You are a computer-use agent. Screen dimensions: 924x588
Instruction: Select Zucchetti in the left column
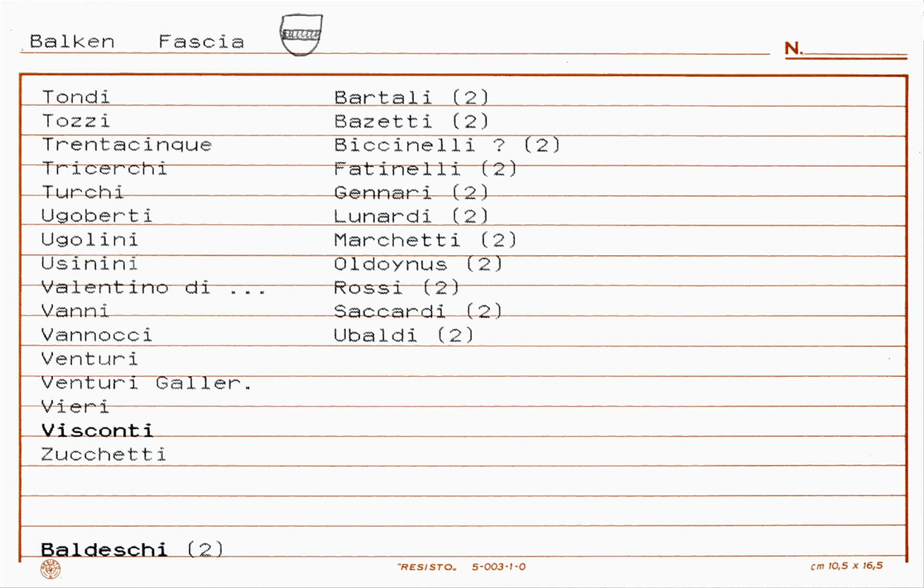pyautogui.click(x=103, y=454)
